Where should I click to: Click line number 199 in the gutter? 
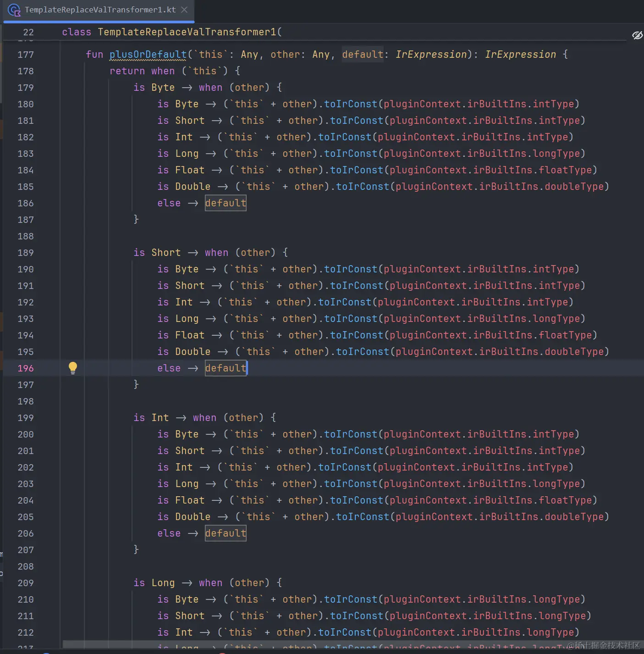[26, 418]
